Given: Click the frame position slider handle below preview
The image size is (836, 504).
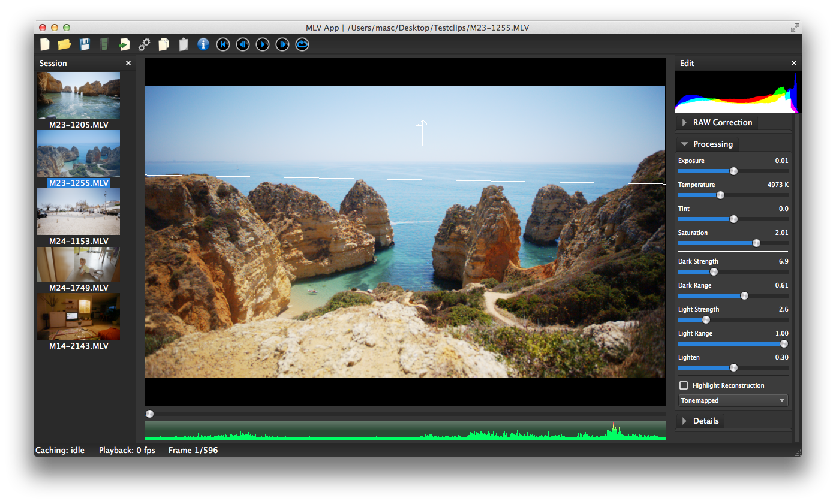Looking at the screenshot, I should click(x=150, y=414).
